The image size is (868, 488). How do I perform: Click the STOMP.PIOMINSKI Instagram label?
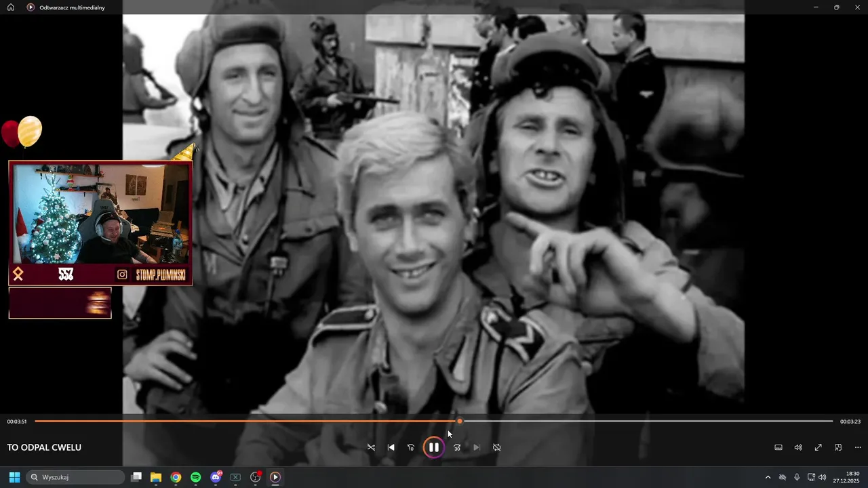[x=161, y=274]
